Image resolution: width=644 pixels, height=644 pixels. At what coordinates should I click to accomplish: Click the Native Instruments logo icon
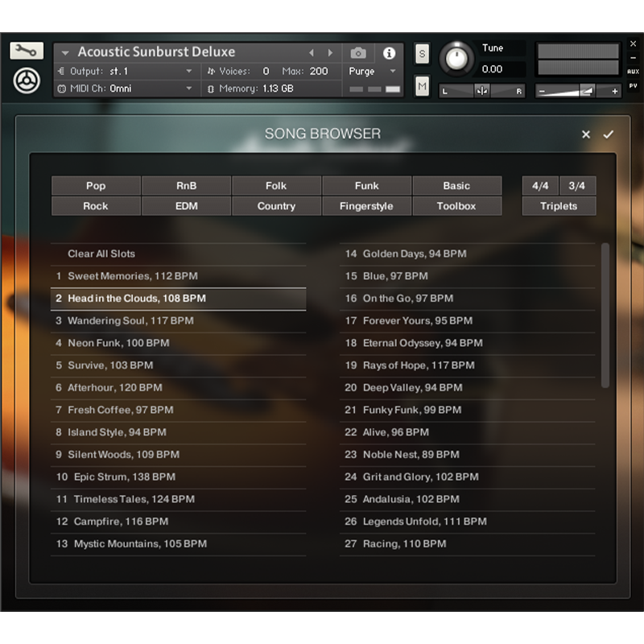coord(27,81)
